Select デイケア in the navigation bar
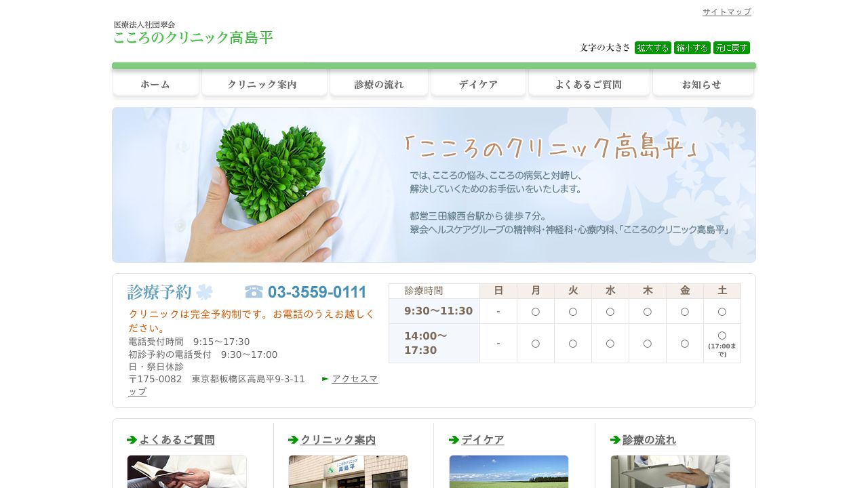This screenshot has height=488, width=868. pos(478,85)
